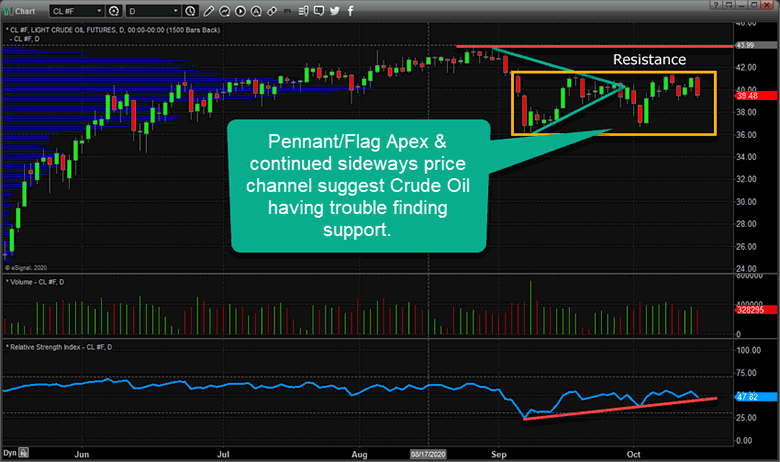Open symbol settings gear next to CL #F
780x462 pixels.
(x=114, y=11)
